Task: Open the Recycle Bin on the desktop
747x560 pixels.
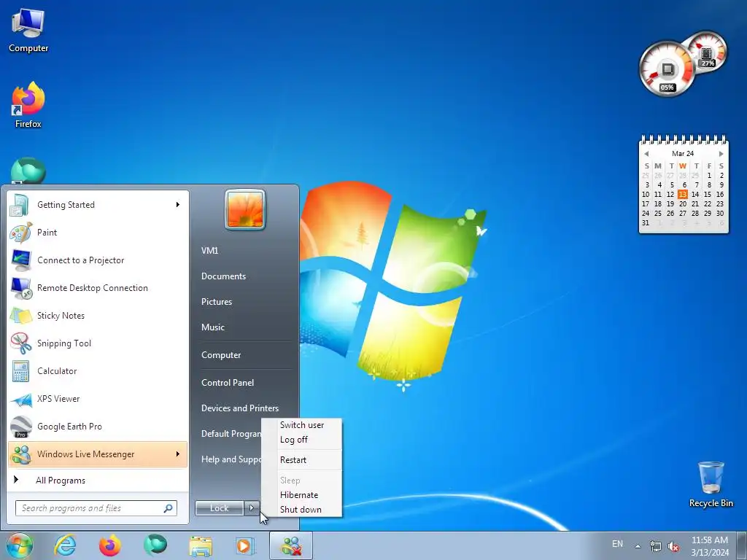Action: coord(711,484)
